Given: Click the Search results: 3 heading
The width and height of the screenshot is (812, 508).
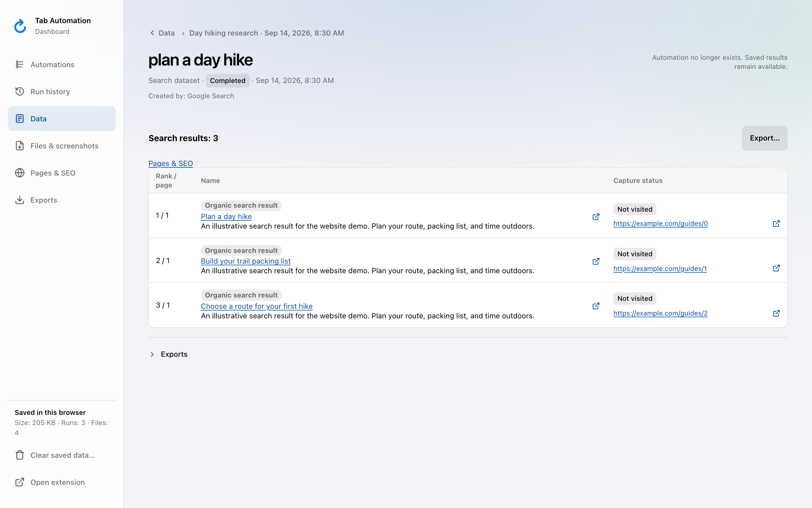Looking at the screenshot, I should pos(183,138).
